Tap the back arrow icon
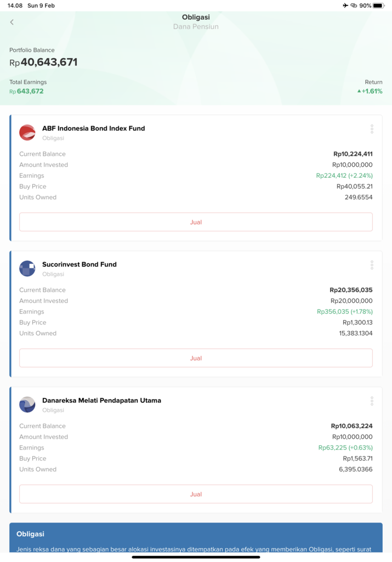 12,22
